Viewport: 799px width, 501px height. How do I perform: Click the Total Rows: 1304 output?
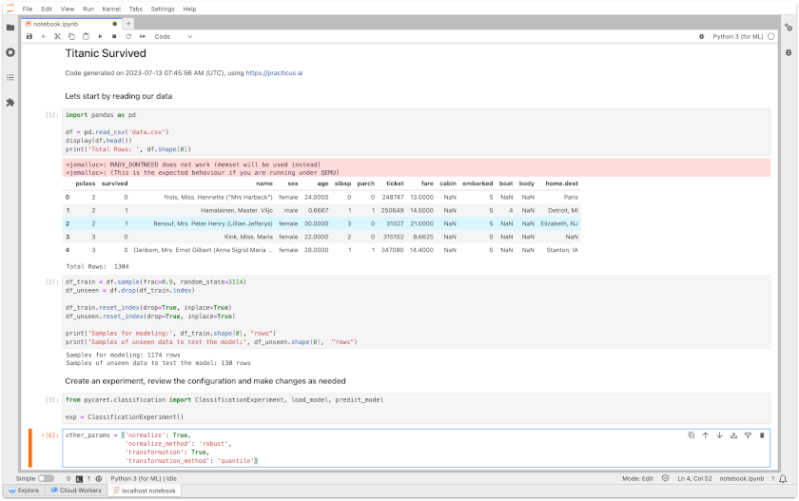(97, 267)
